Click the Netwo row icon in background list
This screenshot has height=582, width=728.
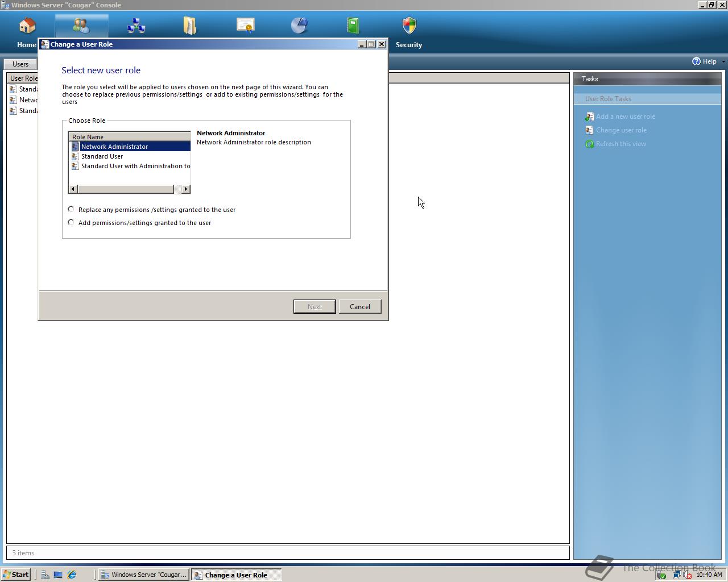click(x=13, y=100)
